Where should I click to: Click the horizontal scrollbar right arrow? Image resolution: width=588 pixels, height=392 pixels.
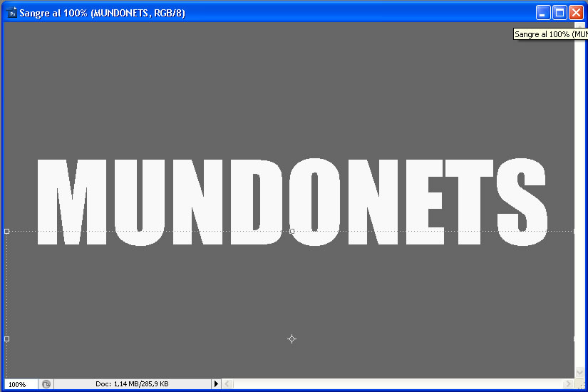pyautogui.click(x=569, y=383)
